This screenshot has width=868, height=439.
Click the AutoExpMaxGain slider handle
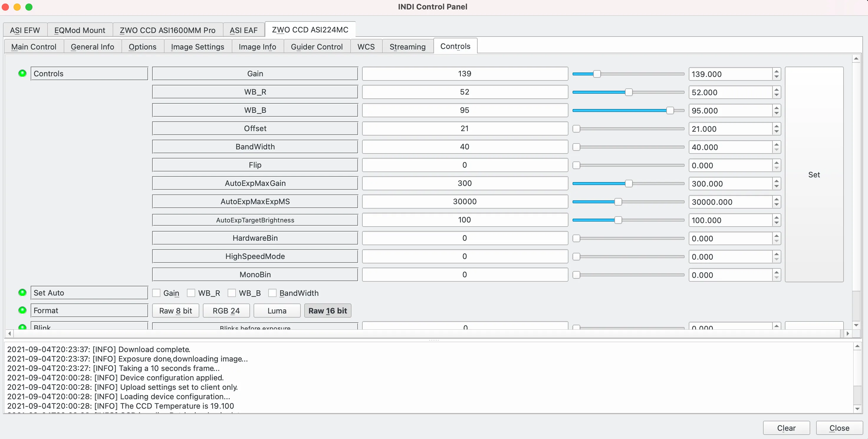pyautogui.click(x=629, y=184)
